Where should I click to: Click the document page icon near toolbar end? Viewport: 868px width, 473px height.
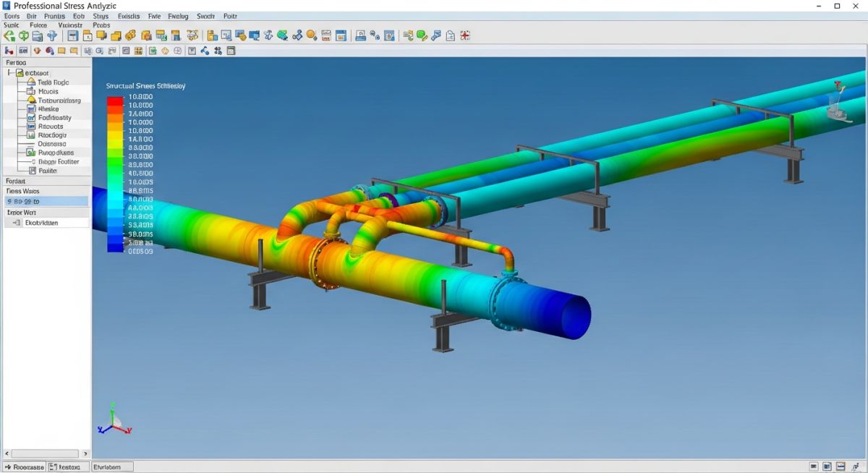click(x=451, y=35)
